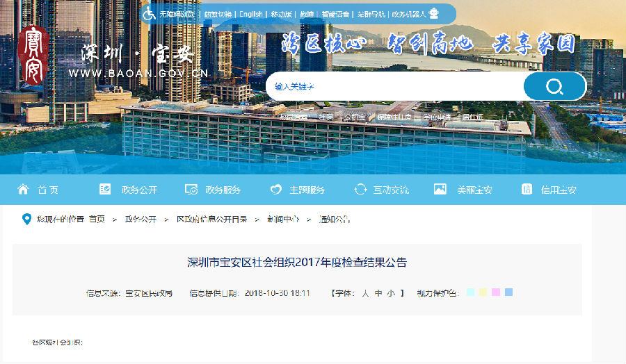Click the 美丽宝安 picture icon

[x=440, y=190]
